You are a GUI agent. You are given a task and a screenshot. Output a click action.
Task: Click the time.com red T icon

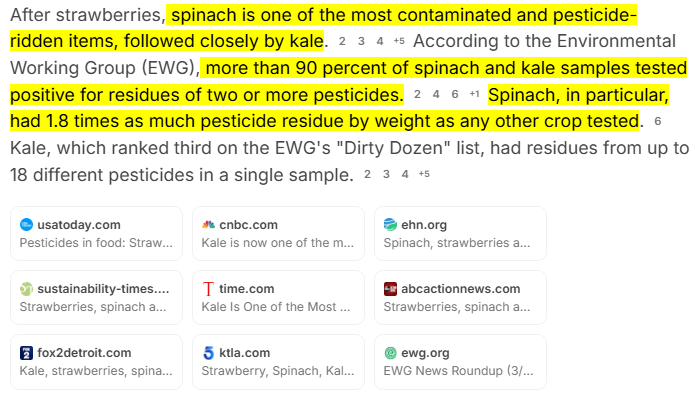pyautogui.click(x=208, y=289)
